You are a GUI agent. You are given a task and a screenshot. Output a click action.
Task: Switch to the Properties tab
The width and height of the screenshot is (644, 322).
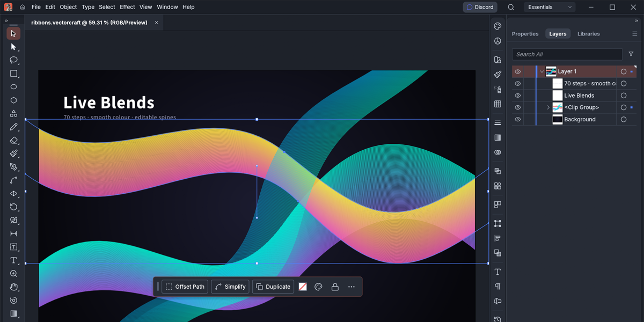(x=525, y=34)
